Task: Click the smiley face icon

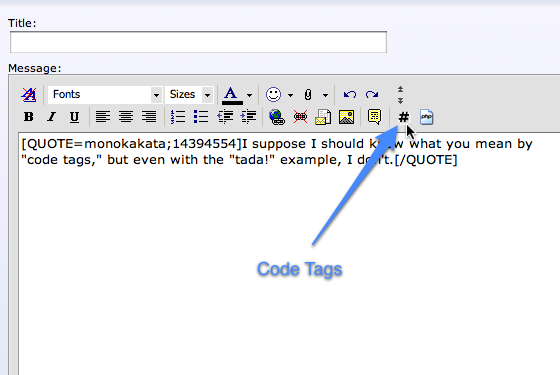Action: click(273, 95)
